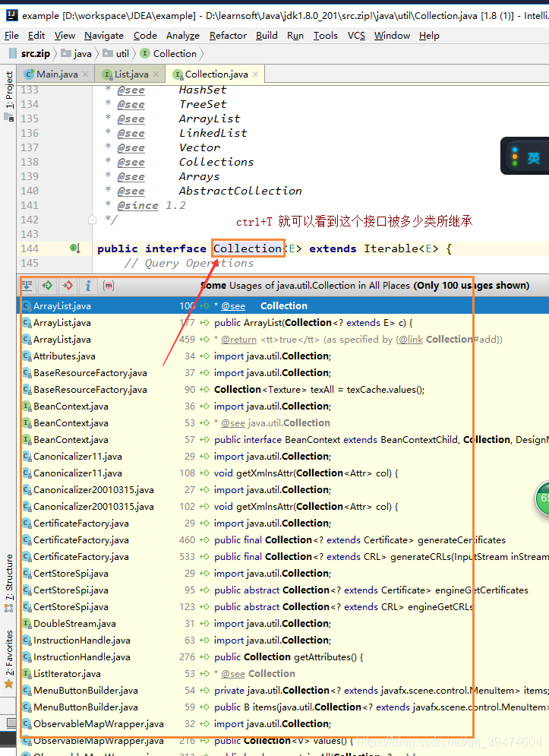549x756 pixels.
Task: Click the Project tool window icon under label
Action: click(9, 117)
